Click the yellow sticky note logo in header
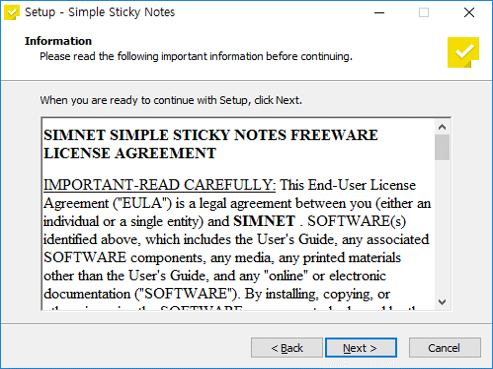493x369 pixels. (463, 52)
